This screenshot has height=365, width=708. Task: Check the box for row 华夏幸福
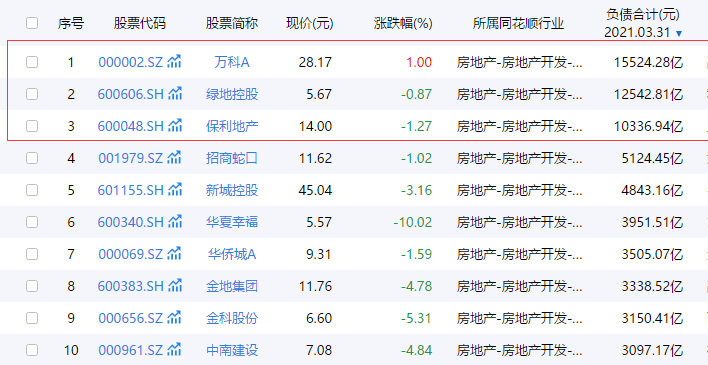click(32, 222)
